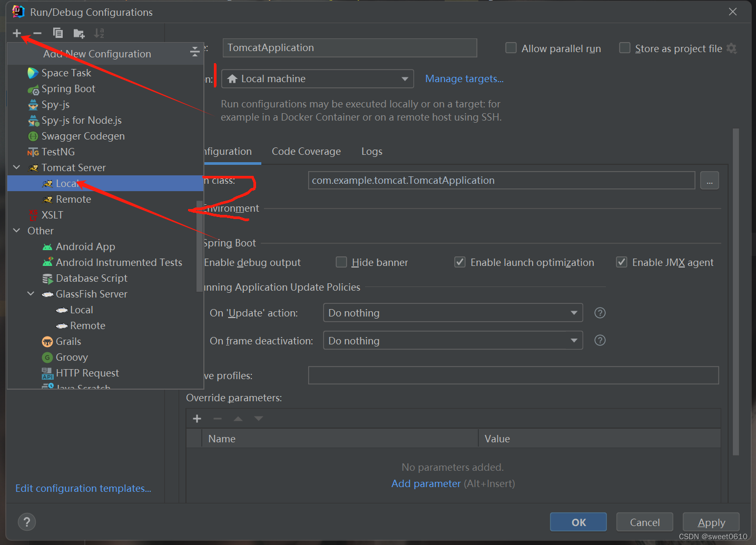Toggle Enable JMX agent checkbox
756x545 pixels.
[x=622, y=262]
